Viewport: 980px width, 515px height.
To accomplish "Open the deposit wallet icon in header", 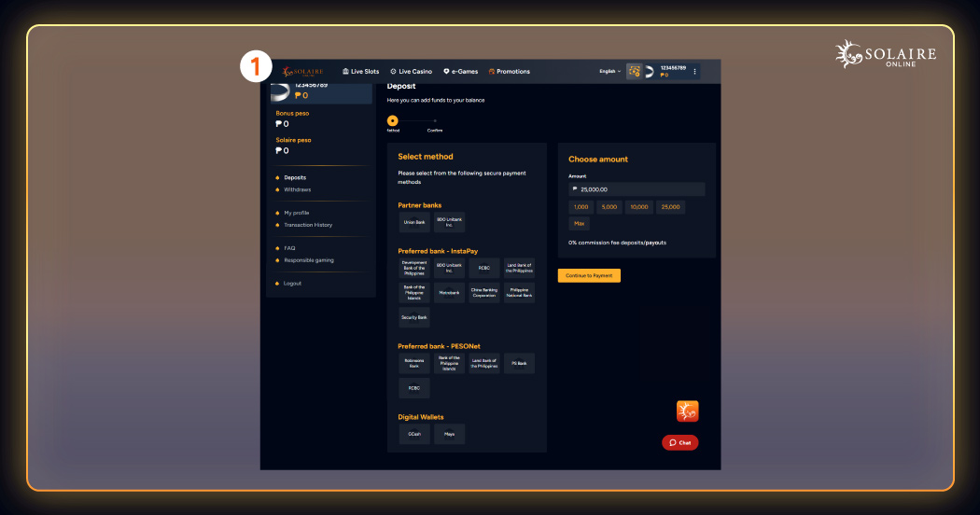I will click(634, 71).
